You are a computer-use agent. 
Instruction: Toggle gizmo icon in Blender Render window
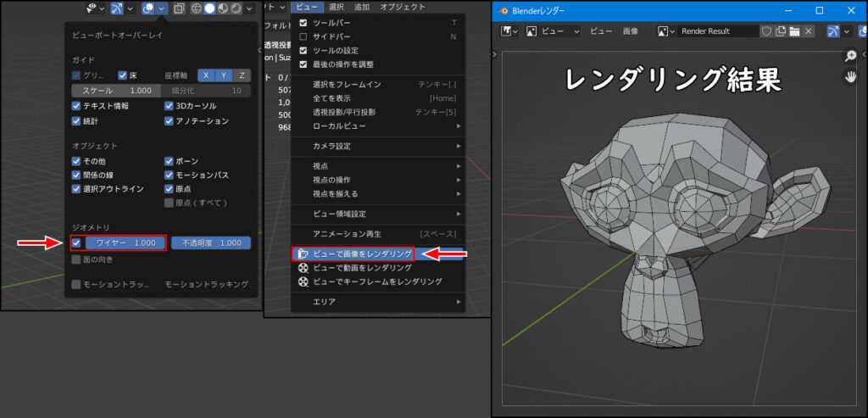point(834,31)
